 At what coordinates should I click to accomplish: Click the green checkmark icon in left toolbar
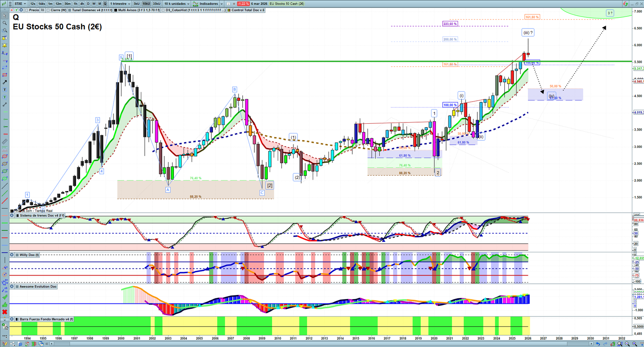[x=4, y=297]
